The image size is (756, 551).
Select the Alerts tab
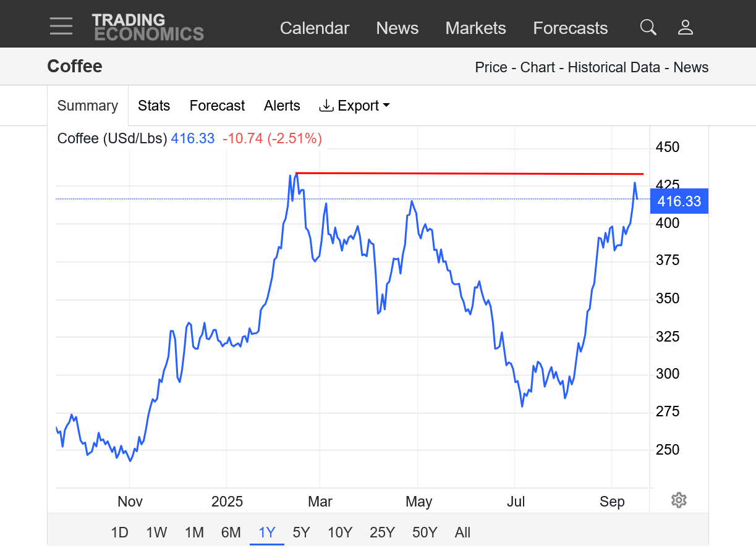coord(282,106)
